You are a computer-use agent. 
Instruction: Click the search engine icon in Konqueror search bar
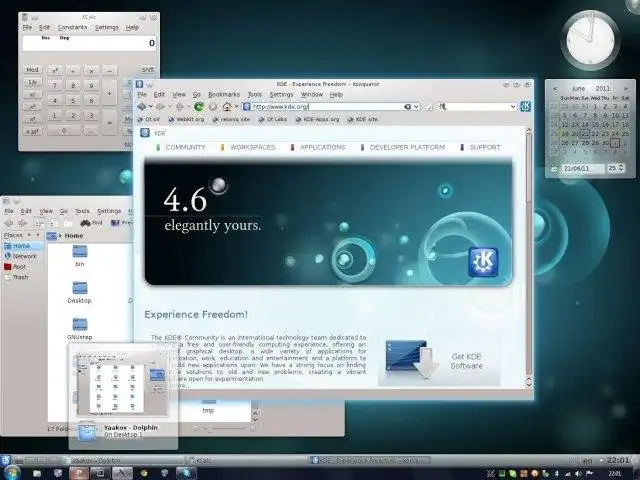click(x=442, y=107)
